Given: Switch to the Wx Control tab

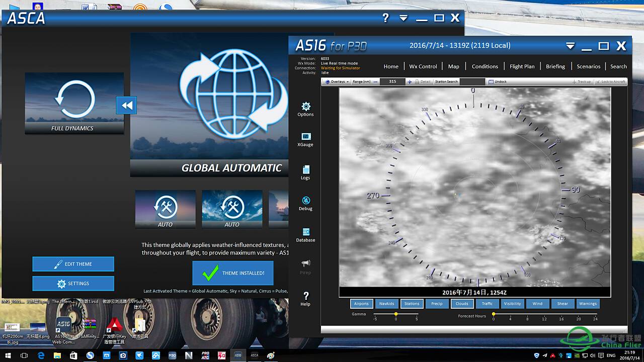Looking at the screenshot, I should [x=423, y=66].
